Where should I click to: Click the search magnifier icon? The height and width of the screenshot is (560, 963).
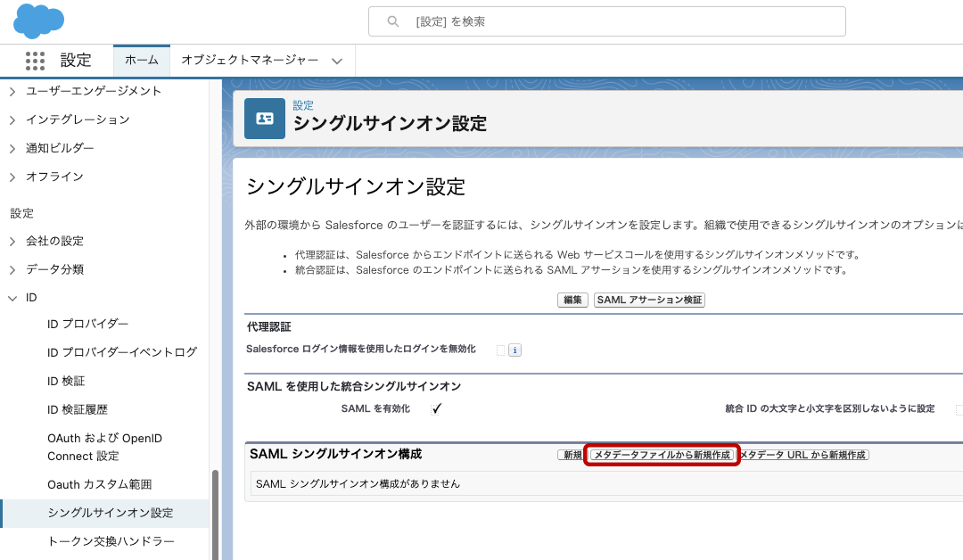(393, 21)
